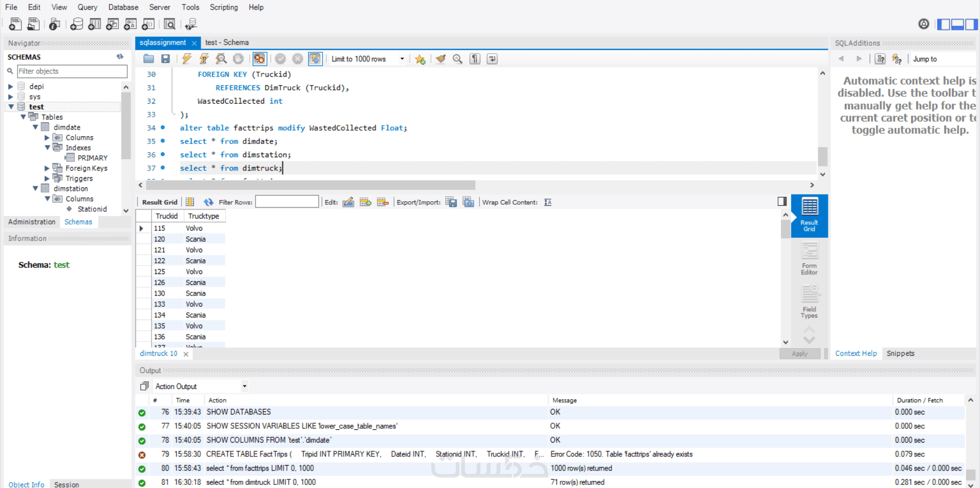980x488 pixels.
Task: Export recordset to an external file
Action: click(x=451, y=202)
